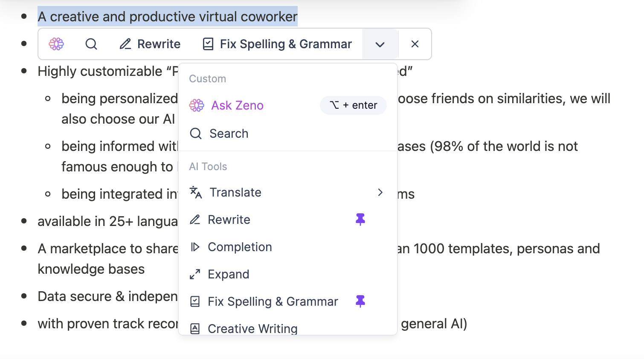Click the text 'A marketplace to share'
The width and height of the screenshot is (644, 359).
point(108,249)
